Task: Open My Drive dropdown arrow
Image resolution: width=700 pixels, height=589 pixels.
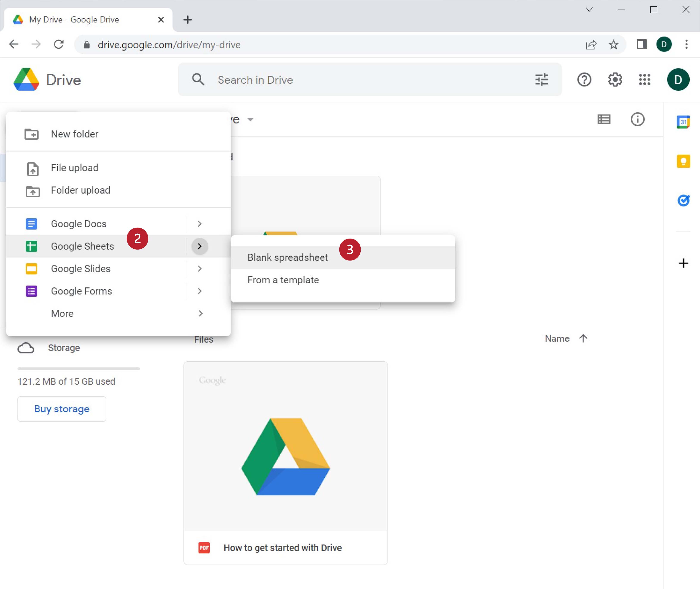Action: click(250, 119)
